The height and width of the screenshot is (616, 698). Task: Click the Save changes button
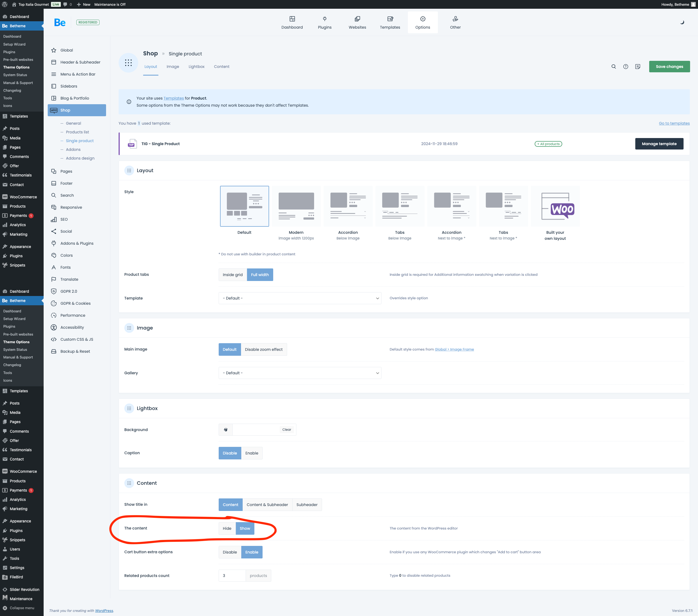click(x=669, y=67)
